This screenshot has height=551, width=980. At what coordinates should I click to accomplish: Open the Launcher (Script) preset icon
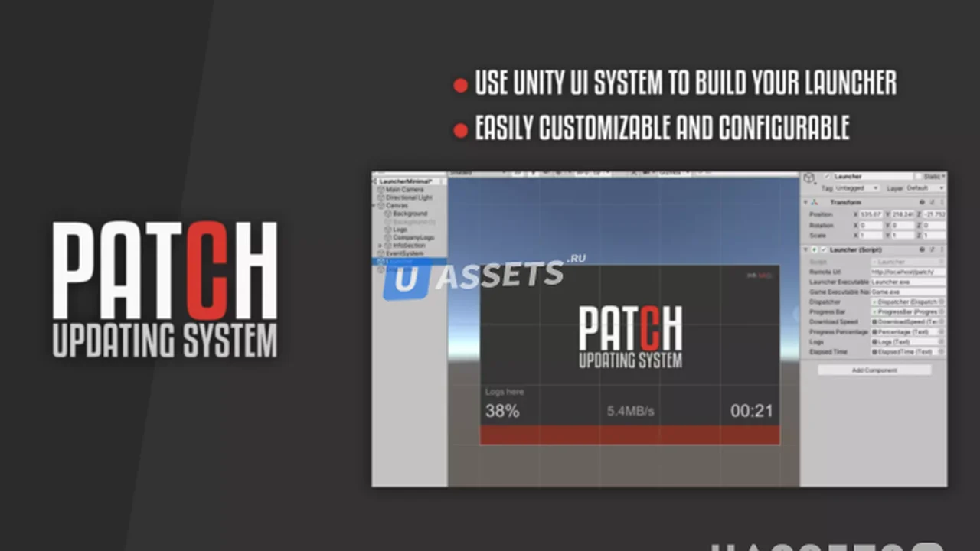[x=932, y=249]
